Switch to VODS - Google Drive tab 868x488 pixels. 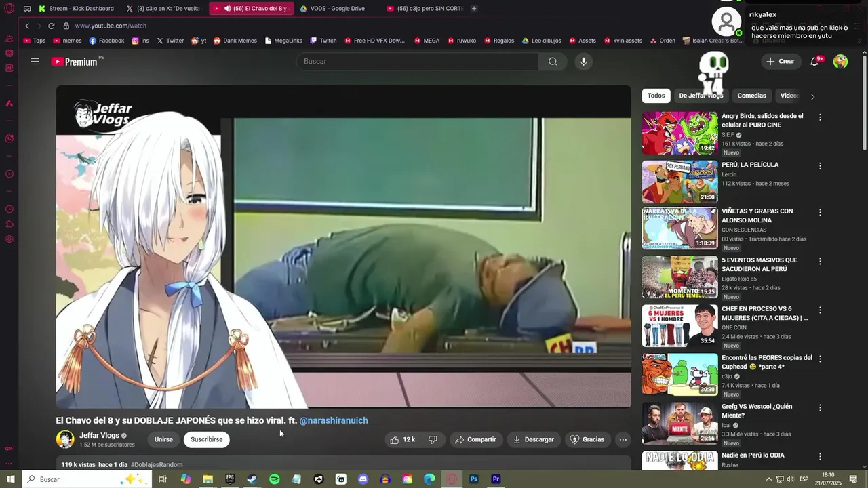[x=336, y=9]
